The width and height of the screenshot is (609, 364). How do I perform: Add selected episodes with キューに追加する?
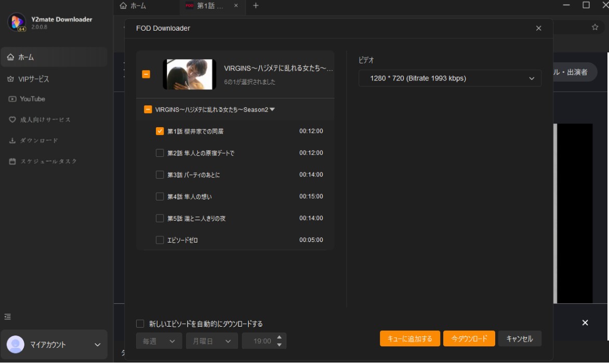[x=410, y=338]
